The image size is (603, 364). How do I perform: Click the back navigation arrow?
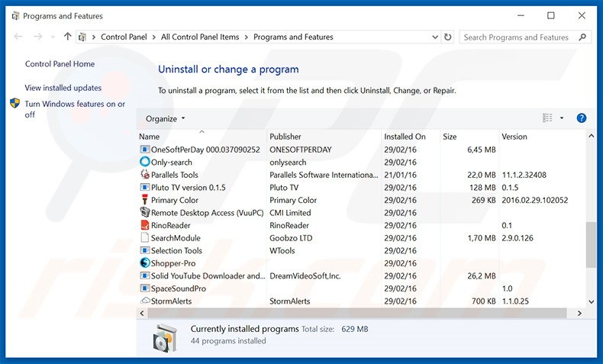coord(18,37)
